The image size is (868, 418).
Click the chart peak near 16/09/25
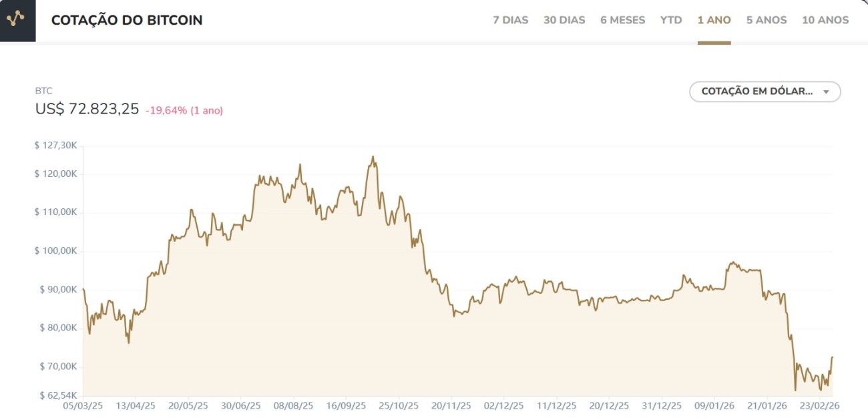pyautogui.click(x=371, y=156)
